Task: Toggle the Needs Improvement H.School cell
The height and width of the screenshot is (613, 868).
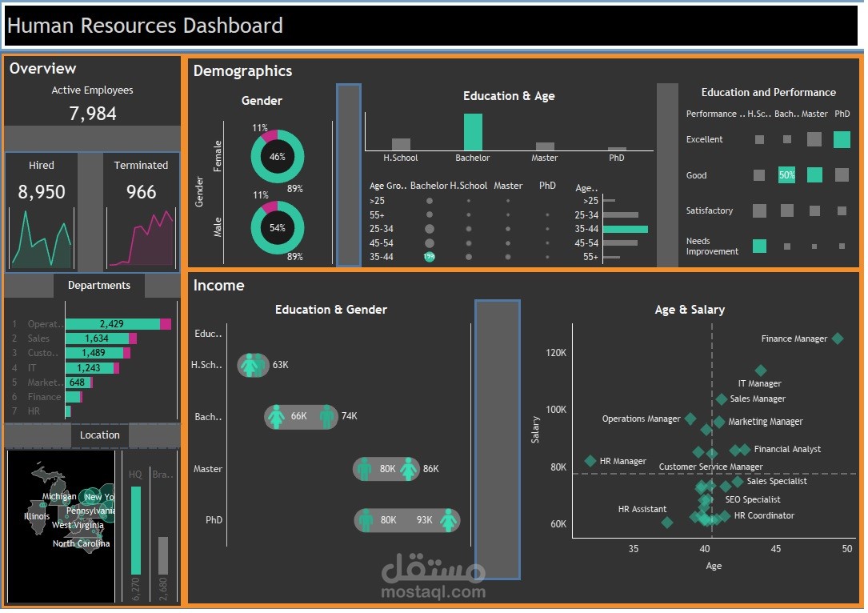Action: click(758, 246)
